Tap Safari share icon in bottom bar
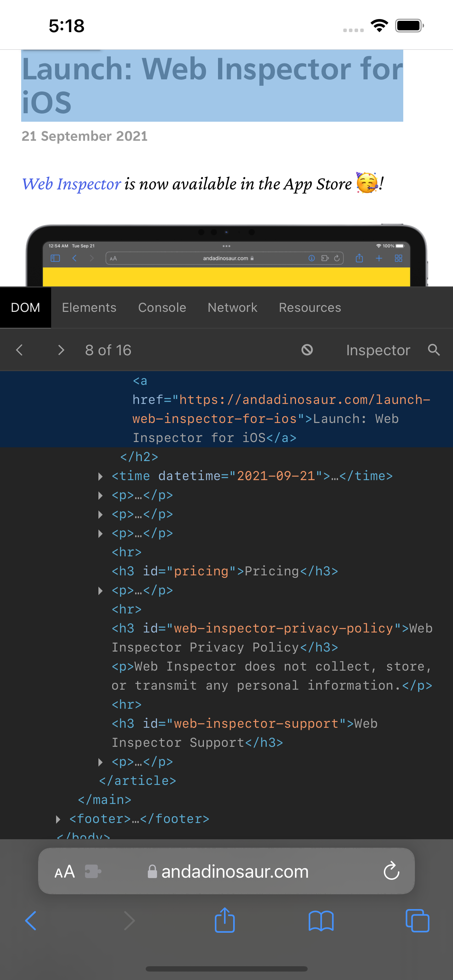 pyautogui.click(x=224, y=921)
